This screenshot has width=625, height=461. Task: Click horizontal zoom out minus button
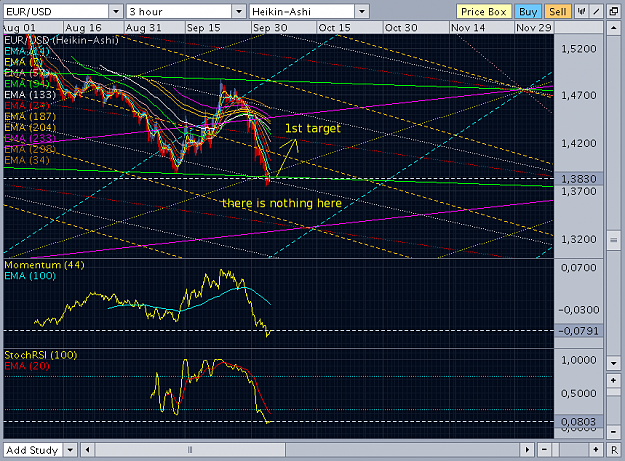point(544,450)
